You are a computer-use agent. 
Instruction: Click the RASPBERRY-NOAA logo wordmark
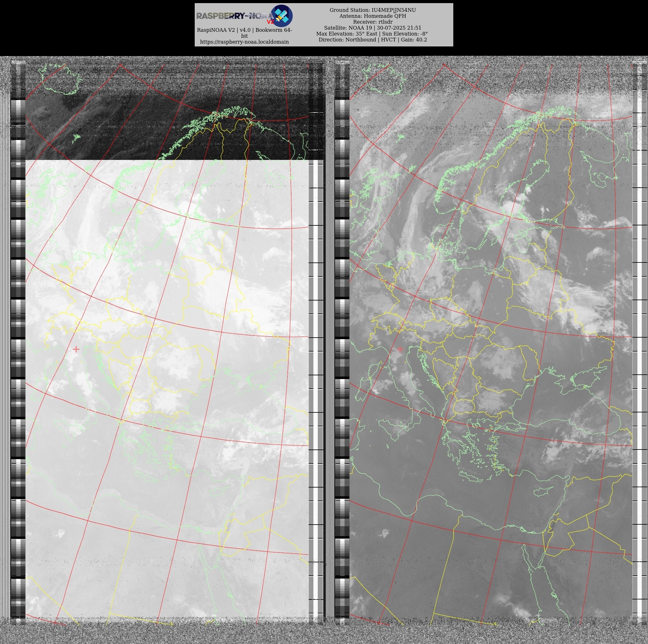pos(235,16)
